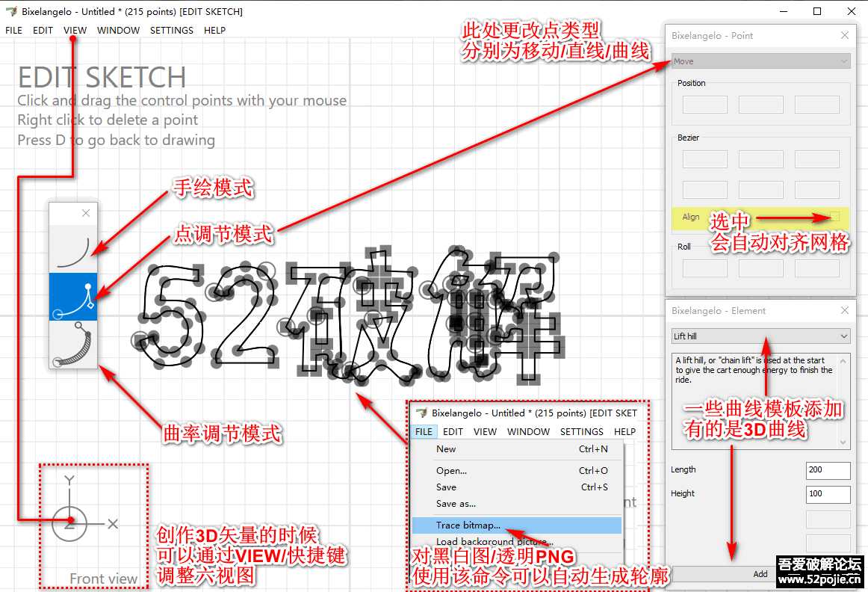Image resolution: width=868 pixels, height=592 pixels.
Task: Click the Front view axis gizmo
Action: click(x=69, y=522)
